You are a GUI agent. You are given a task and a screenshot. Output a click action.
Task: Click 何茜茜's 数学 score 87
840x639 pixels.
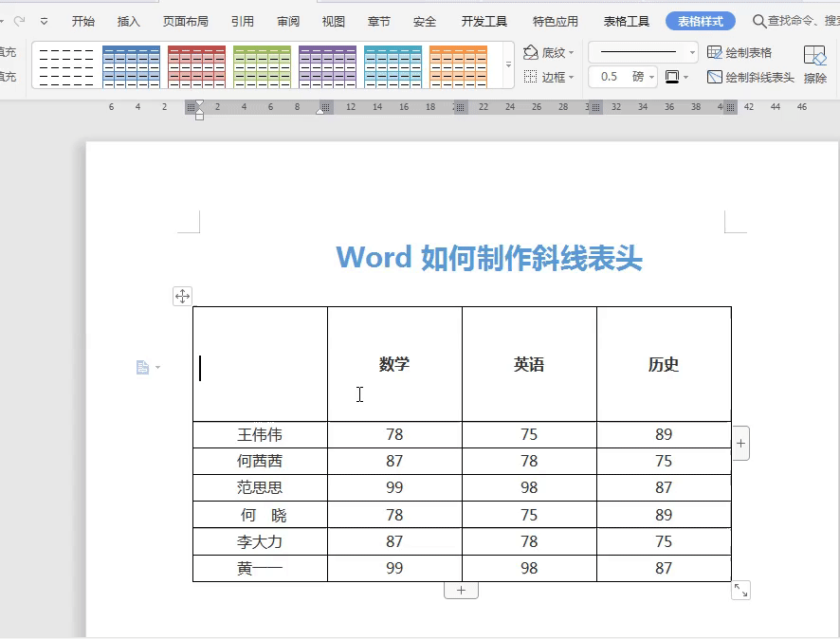pyautogui.click(x=394, y=461)
